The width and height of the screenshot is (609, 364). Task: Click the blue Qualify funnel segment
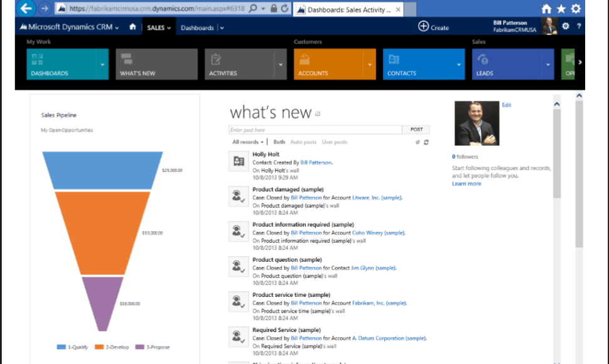[x=102, y=170]
